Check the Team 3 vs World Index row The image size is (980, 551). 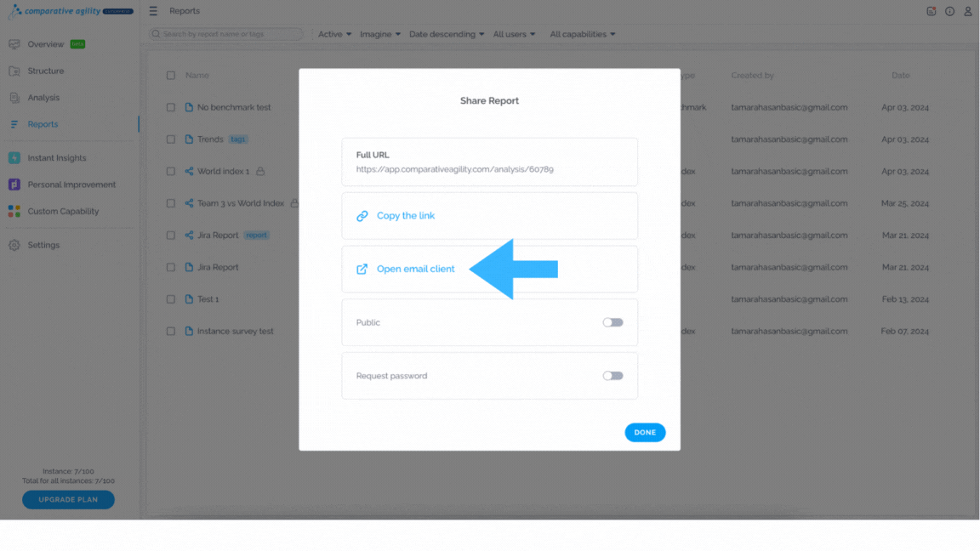point(171,203)
